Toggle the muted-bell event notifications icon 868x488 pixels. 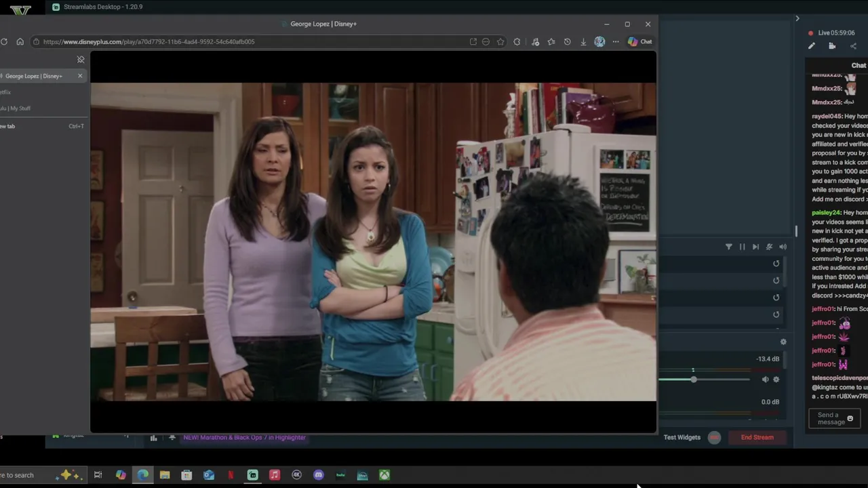(769, 247)
